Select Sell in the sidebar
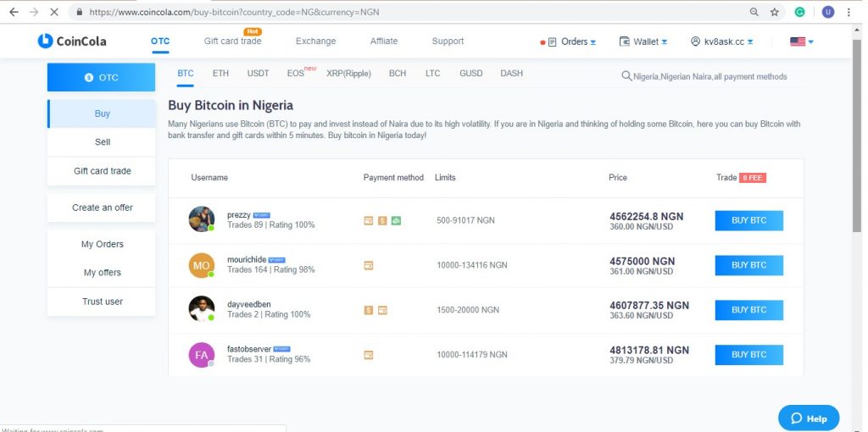 (x=102, y=142)
